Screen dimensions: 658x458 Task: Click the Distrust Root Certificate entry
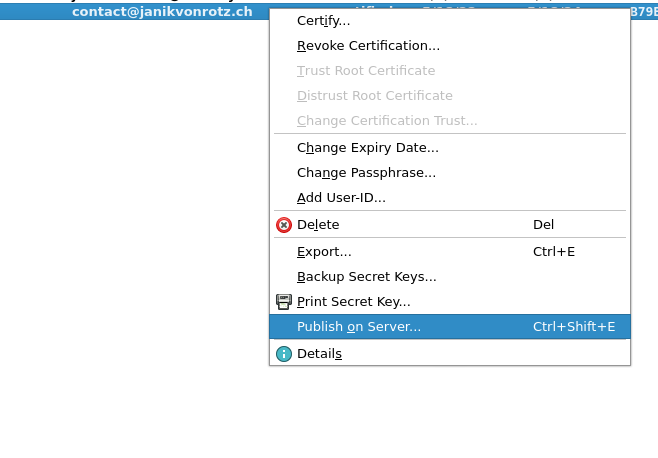point(374,96)
